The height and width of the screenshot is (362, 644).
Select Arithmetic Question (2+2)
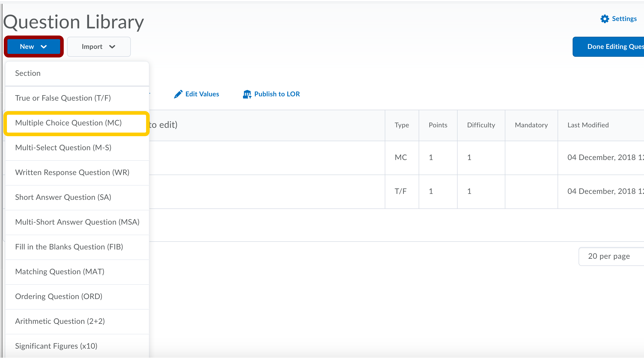pos(60,321)
